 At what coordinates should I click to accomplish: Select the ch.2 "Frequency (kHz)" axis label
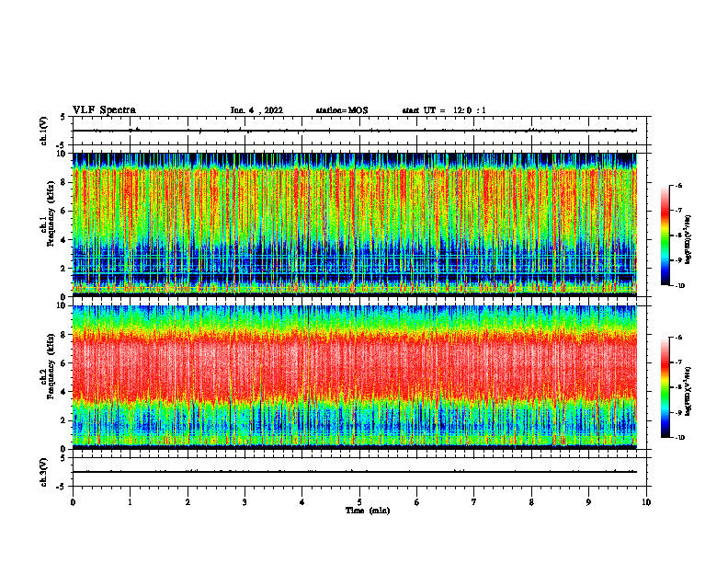(x=51, y=366)
